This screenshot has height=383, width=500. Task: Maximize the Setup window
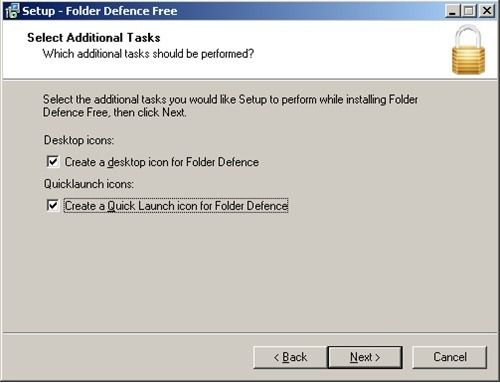point(469,11)
